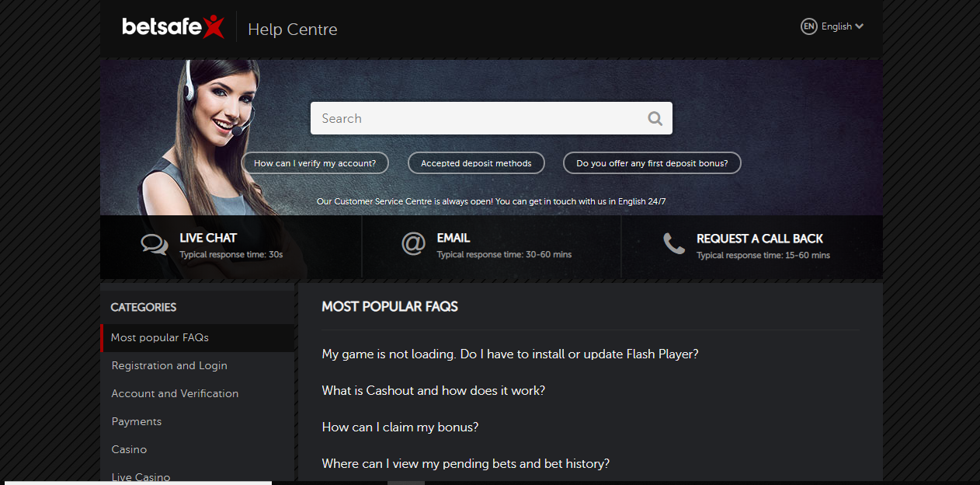Click 'How can I verify my account?' button
This screenshot has height=485, width=980.
click(x=315, y=163)
